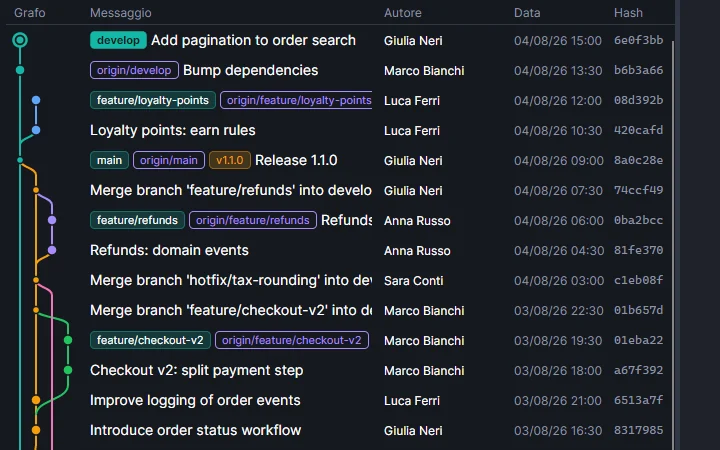Click hash 81fe370

(638, 250)
